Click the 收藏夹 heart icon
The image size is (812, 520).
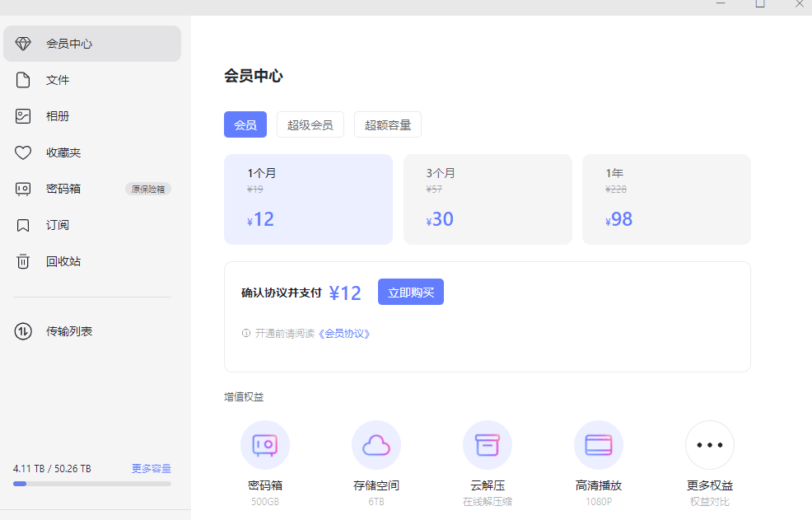pos(23,152)
